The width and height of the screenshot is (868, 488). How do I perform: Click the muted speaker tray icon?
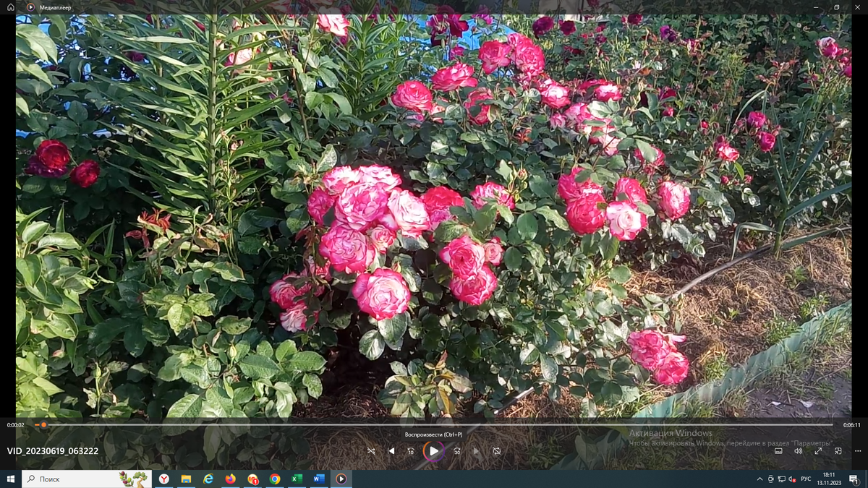coord(793,479)
